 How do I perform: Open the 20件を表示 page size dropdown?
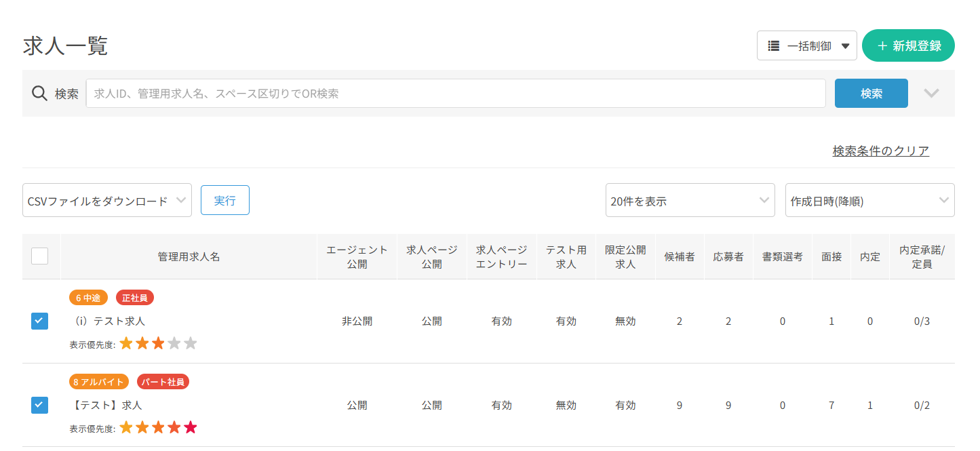[690, 201]
